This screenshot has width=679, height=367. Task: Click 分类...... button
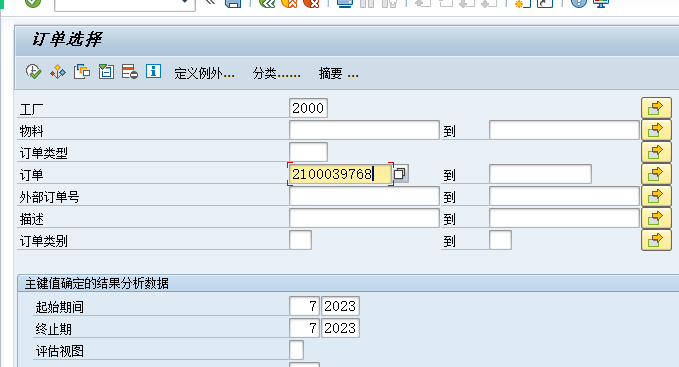[277, 73]
